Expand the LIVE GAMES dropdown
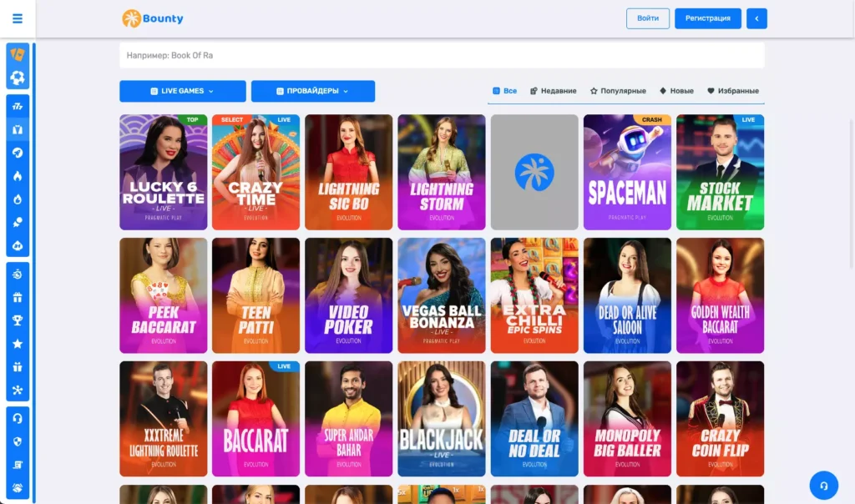 (183, 91)
